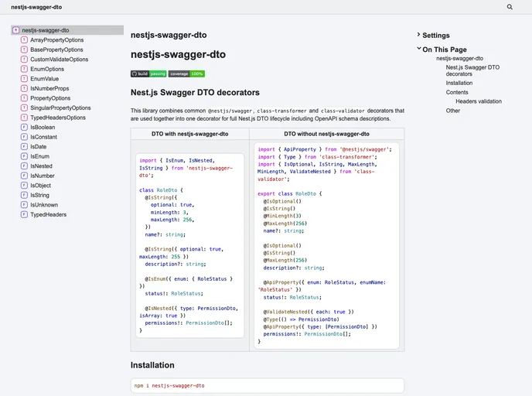Viewport: 532px width, 396px height.
Task: Open the IsBoolean function page
Action: 43,128
